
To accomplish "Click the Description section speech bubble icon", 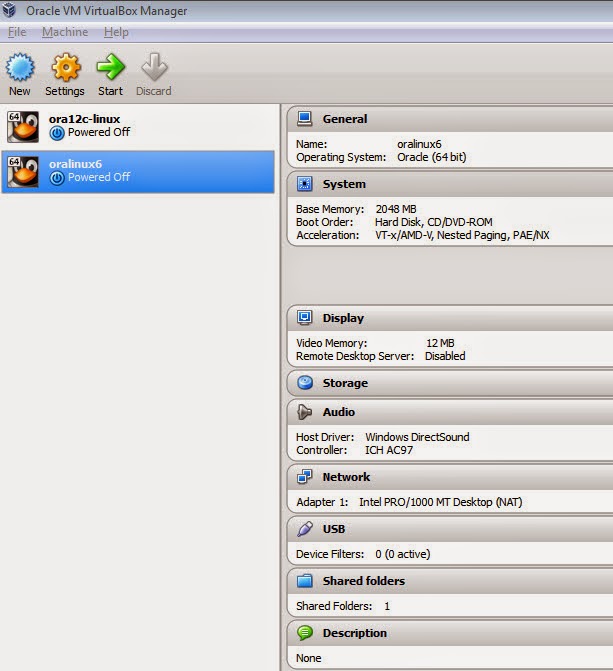I will (305, 633).
